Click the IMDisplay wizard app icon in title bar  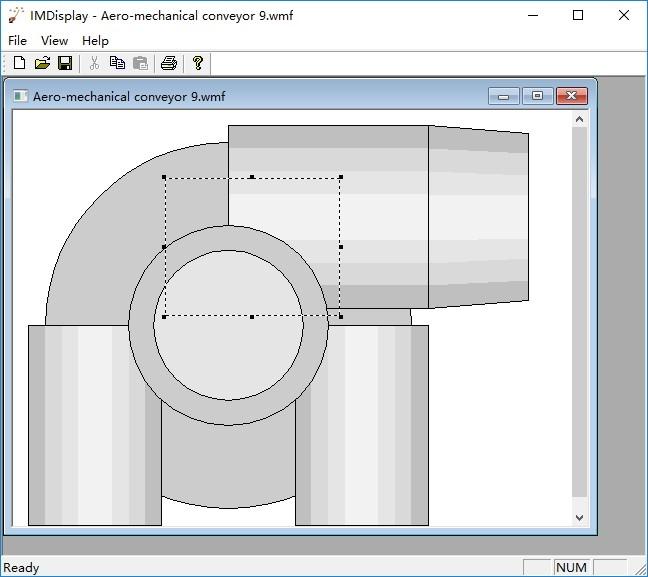(16, 16)
